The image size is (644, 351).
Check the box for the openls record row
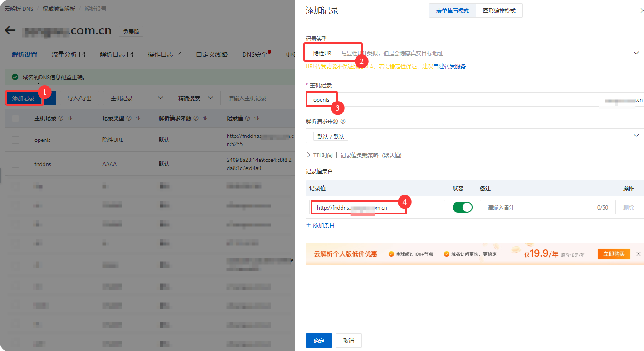coord(15,140)
